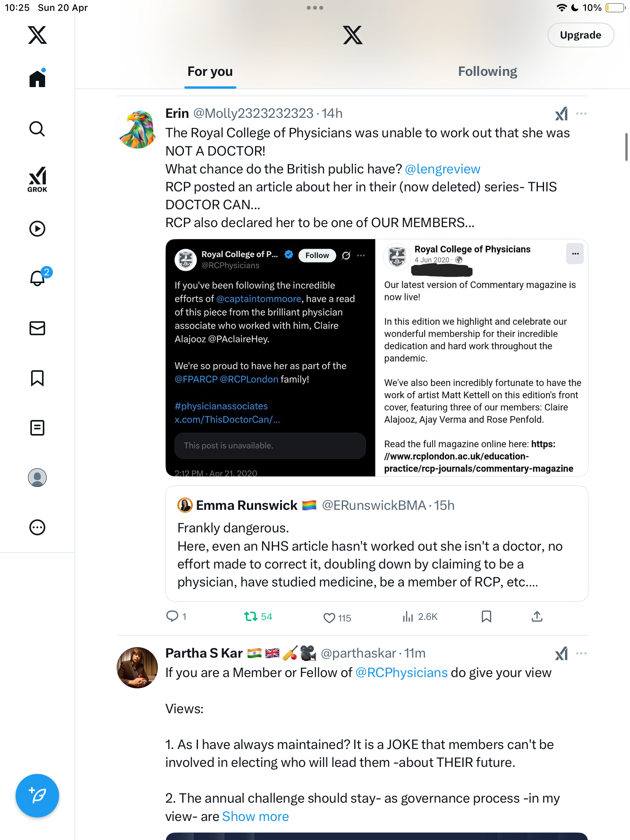
Task: Open messages envelope icon
Action: 37,328
